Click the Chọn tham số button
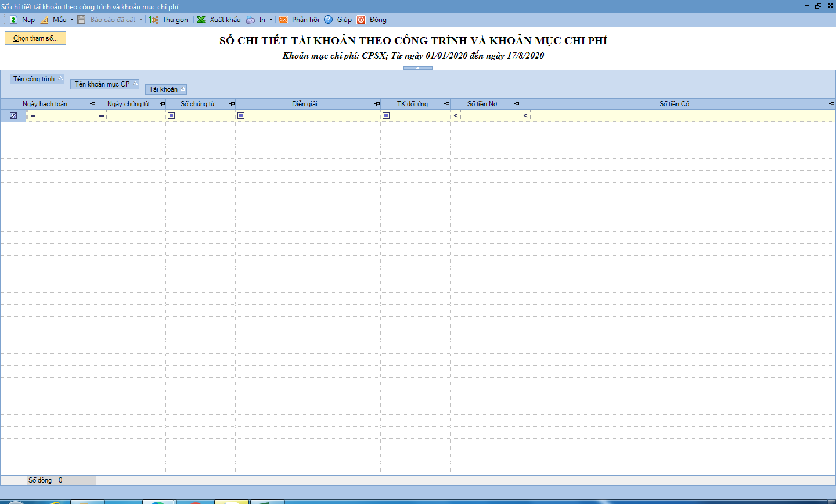 click(x=35, y=38)
